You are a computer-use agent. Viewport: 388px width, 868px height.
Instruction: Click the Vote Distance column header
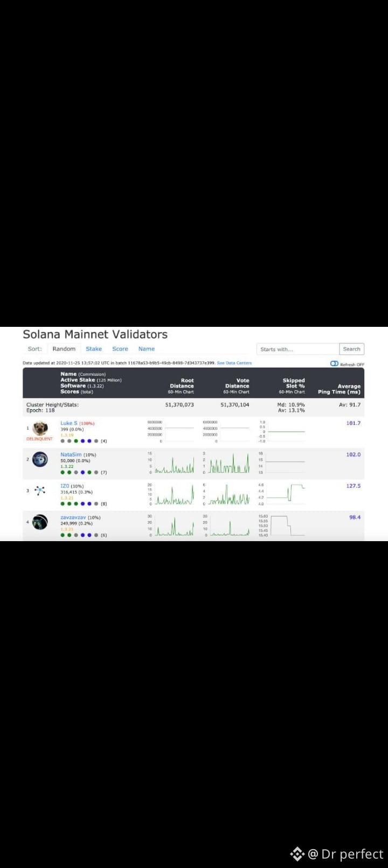[x=237, y=386]
